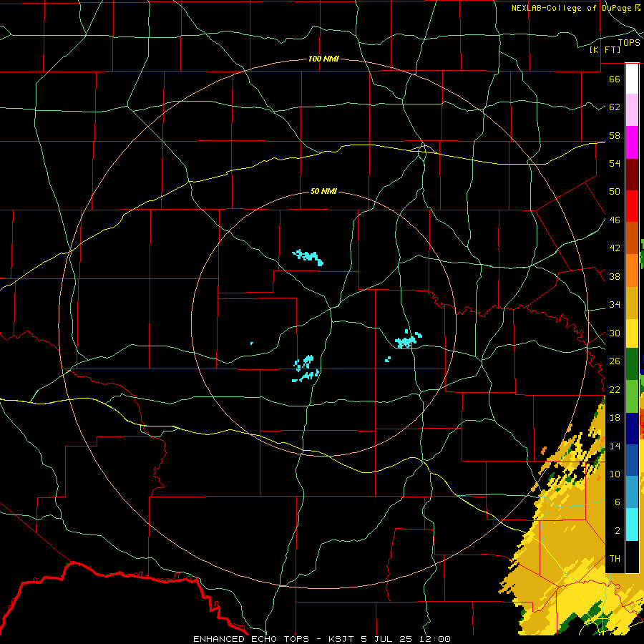Click the black TH threshold swatch
This screenshot has height=644, width=644.
632,557
